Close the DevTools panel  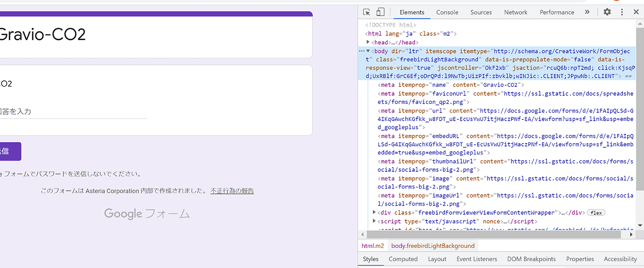click(636, 12)
